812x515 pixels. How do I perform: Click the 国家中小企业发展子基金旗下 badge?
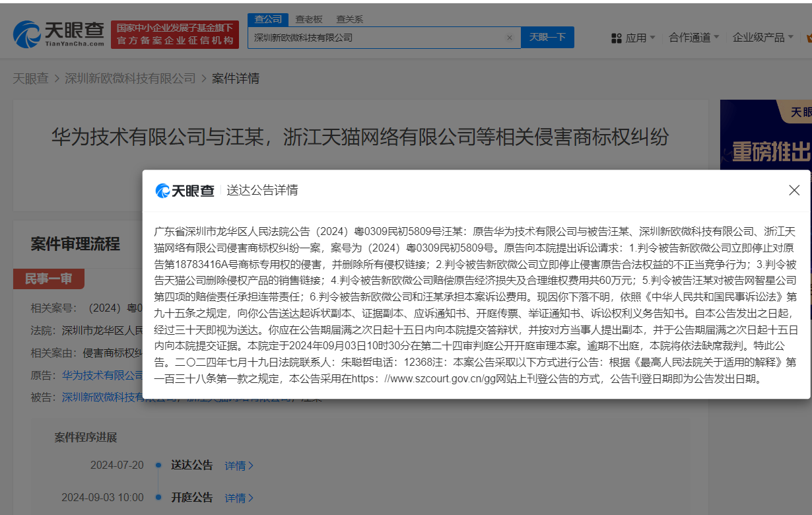175,34
